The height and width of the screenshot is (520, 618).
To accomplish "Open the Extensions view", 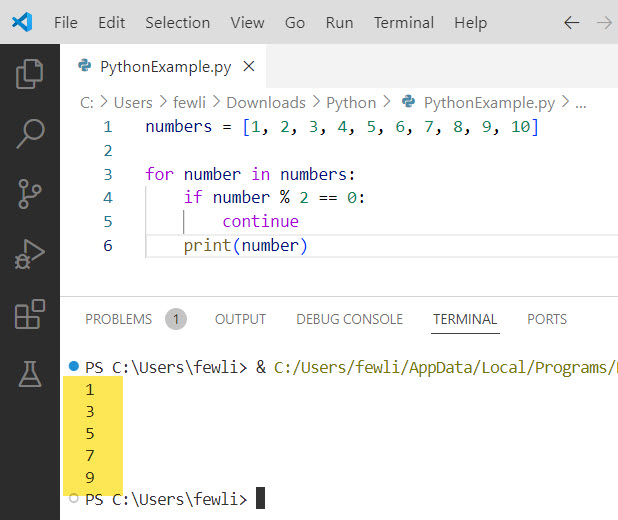I will tap(30, 314).
